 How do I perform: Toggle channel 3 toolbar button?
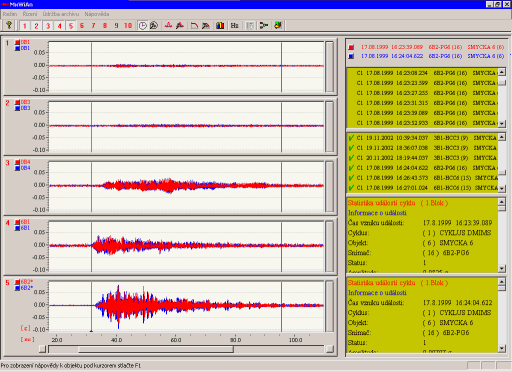(x=48, y=26)
